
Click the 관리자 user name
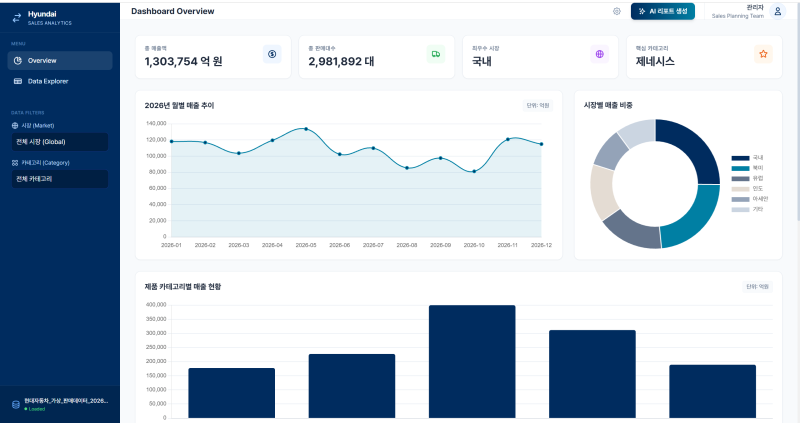click(x=755, y=8)
